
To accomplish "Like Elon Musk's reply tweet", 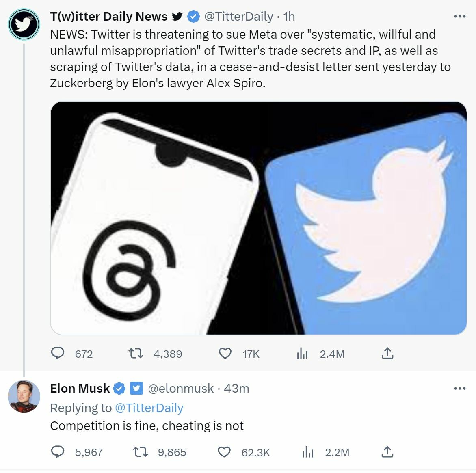I will click(224, 451).
